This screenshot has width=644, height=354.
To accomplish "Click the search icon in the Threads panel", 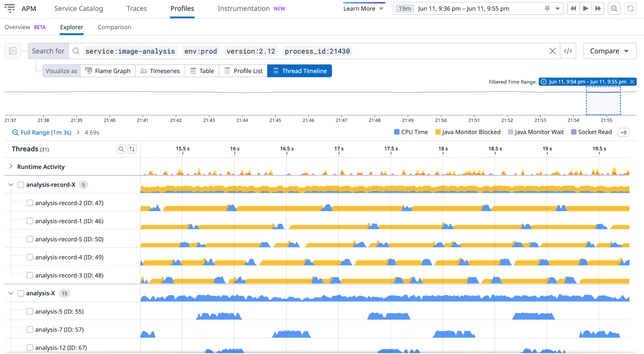I will click(121, 149).
